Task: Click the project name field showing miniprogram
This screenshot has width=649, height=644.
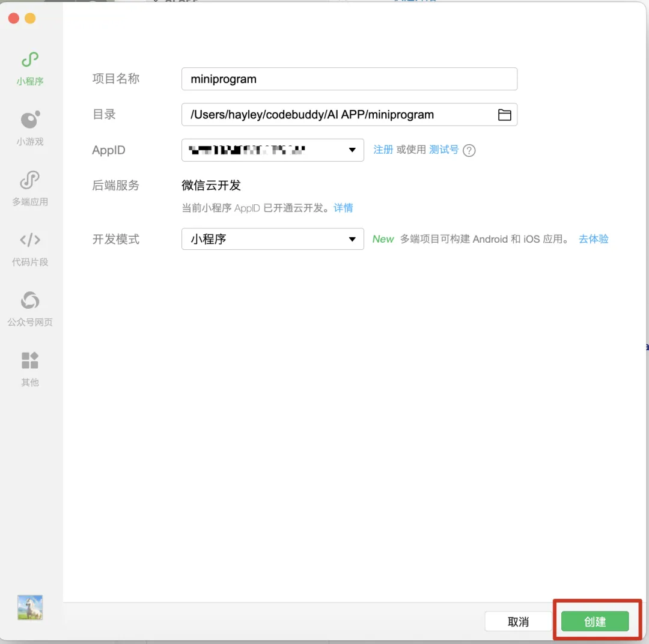Action: pyautogui.click(x=349, y=79)
